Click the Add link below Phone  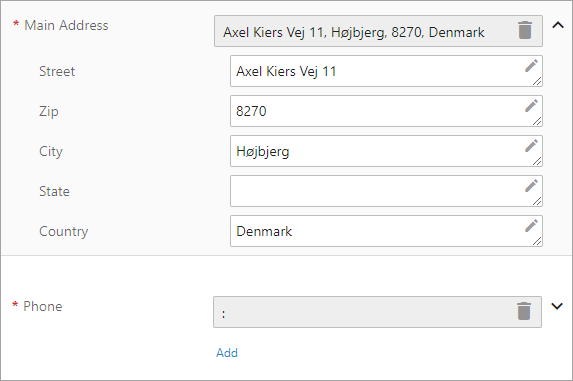(227, 353)
